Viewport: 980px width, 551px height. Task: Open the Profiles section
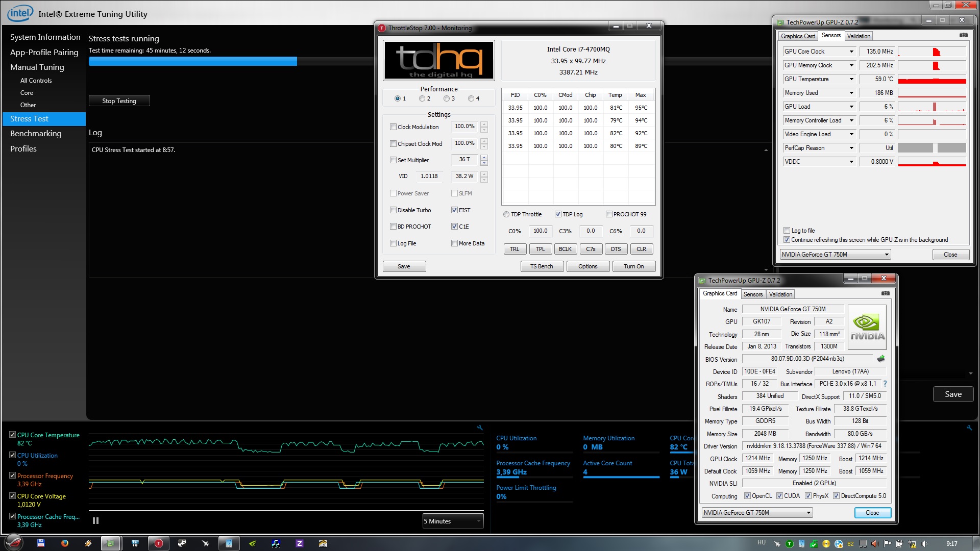23,149
